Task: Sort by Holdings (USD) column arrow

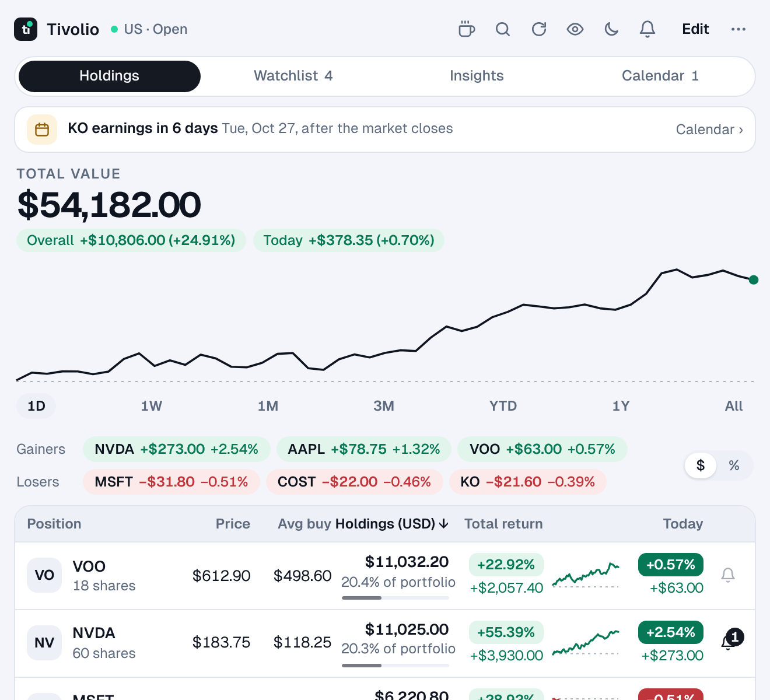Action: point(444,524)
